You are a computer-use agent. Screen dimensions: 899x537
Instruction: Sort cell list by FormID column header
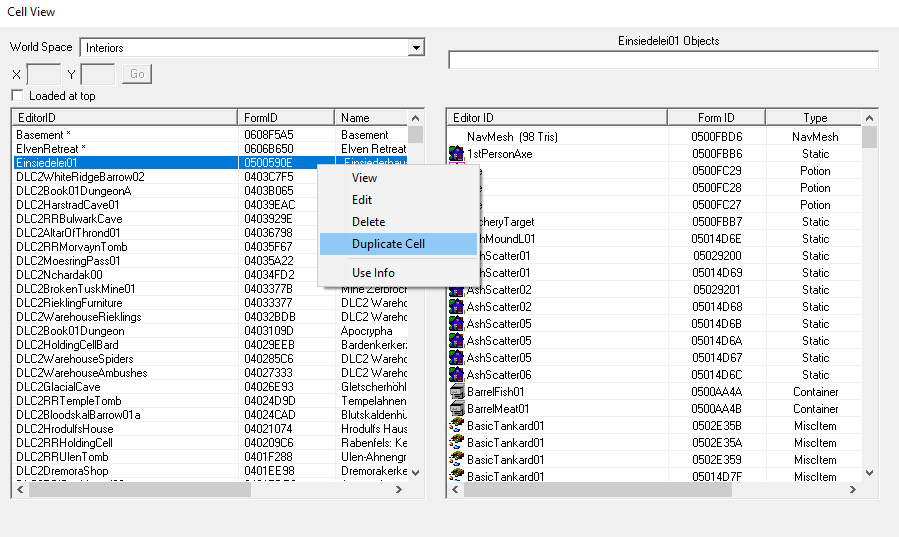[286, 118]
